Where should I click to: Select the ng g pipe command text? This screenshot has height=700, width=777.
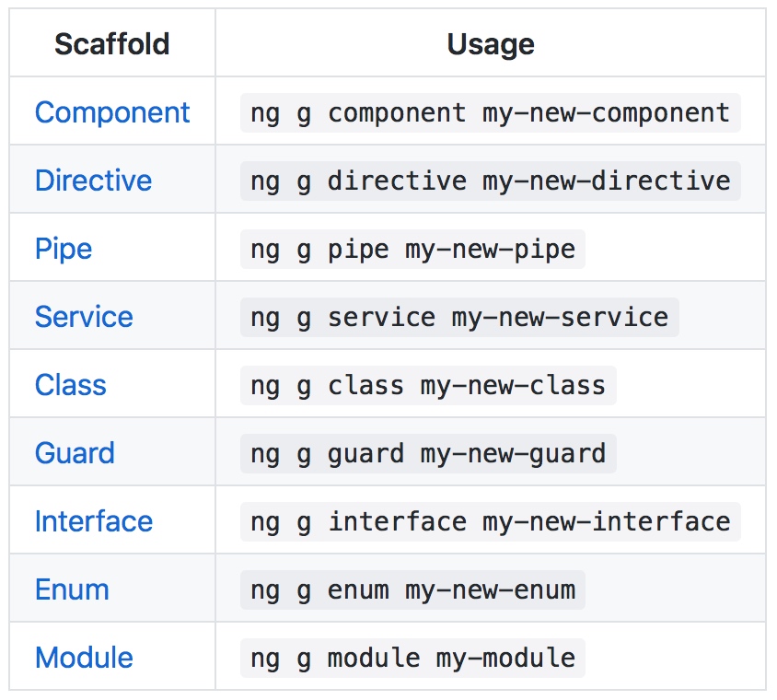tap(412, 250)
